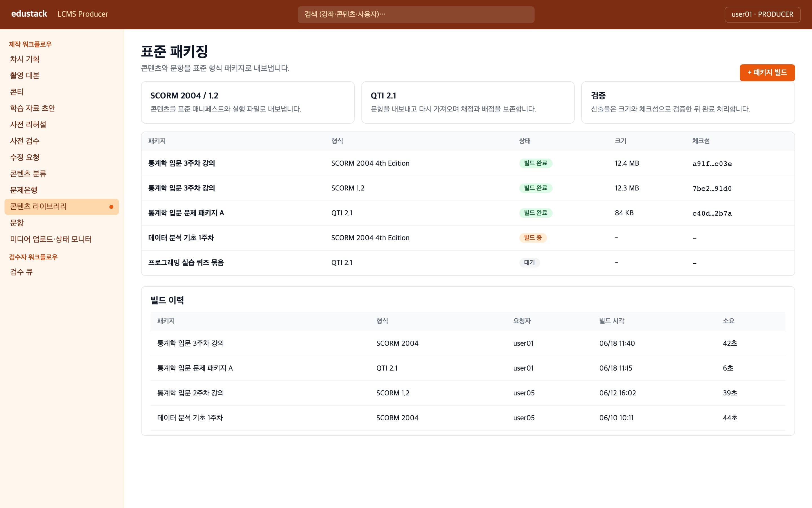Viewport: 812px width, 508px height.
Task: Select the active 콘텐츠 라이브러리 item
Action: 62,207
